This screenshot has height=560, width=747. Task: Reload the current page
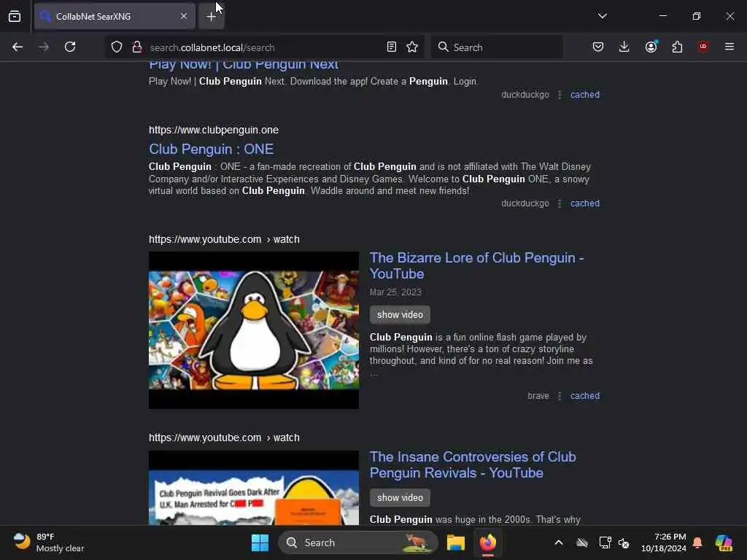[x=70, y=47]
